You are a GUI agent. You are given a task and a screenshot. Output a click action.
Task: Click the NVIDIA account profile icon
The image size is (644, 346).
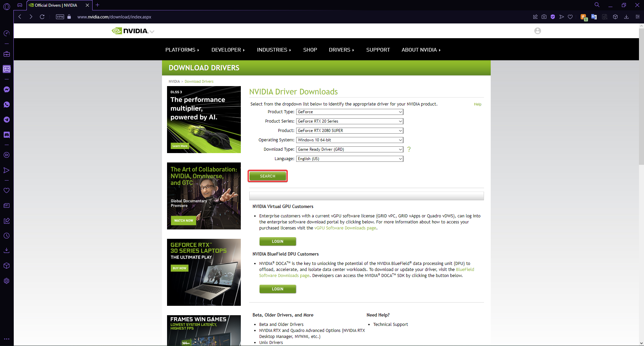[538, 31]
